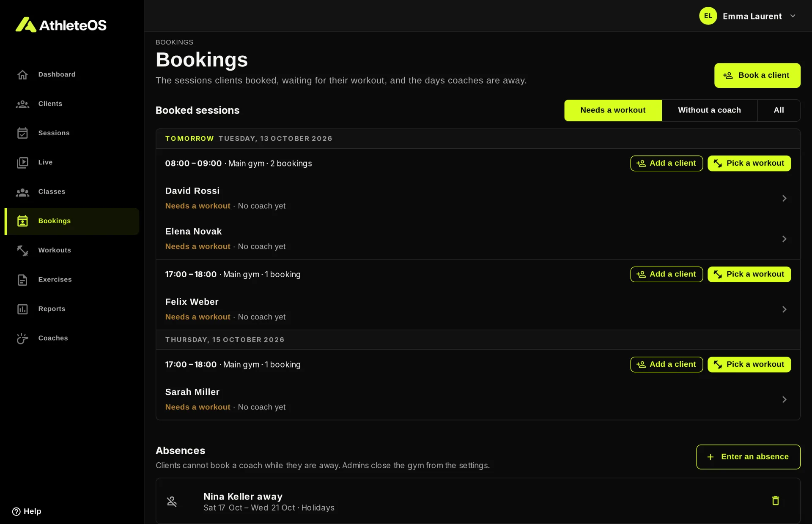Open Dashboard via its home icon
Viewport: 812px width, 524px height.
22,75
